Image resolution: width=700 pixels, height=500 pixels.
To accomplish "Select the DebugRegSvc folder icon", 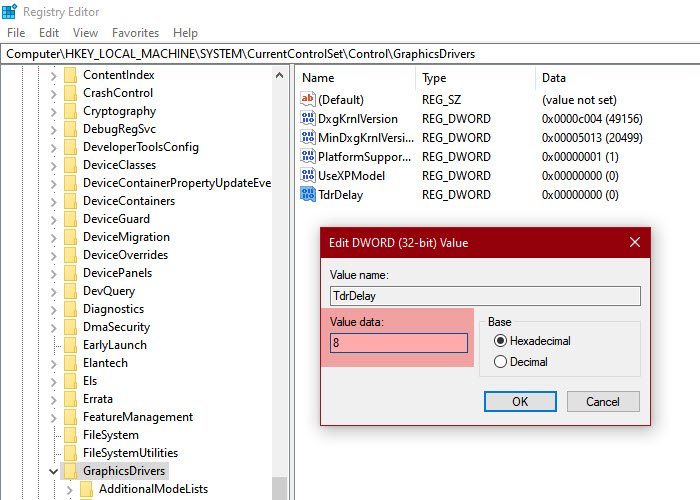I will pos(70,129).
